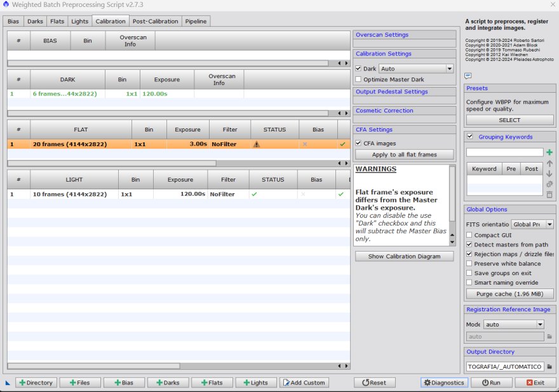Click Show Calibration Diagram button
The image size is (559, 392).
click(x=405, y=256)
